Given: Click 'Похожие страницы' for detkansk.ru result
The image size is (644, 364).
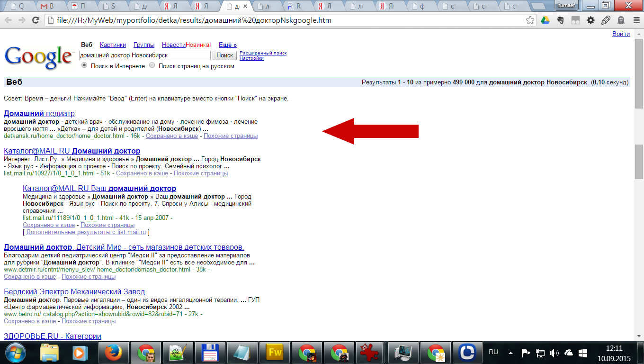Looking at the screenshot, I should 231,136.
